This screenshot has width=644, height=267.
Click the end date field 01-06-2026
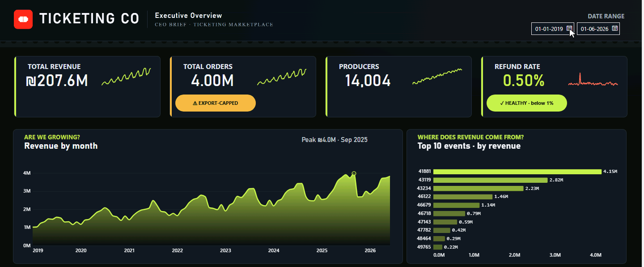coord(598,29)
